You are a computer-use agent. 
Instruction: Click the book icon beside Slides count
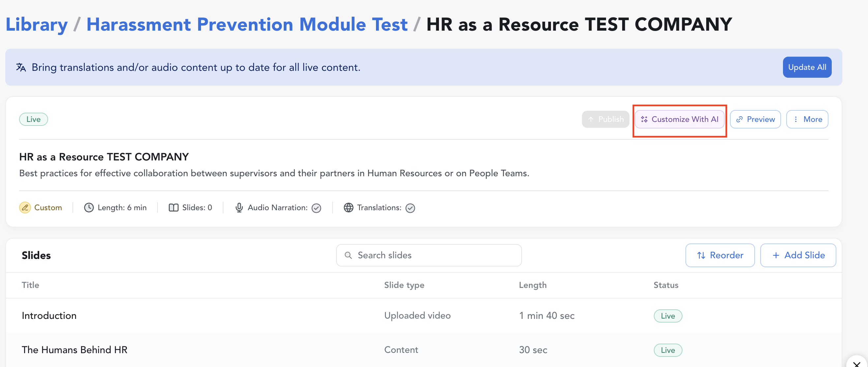click(173, 208)
